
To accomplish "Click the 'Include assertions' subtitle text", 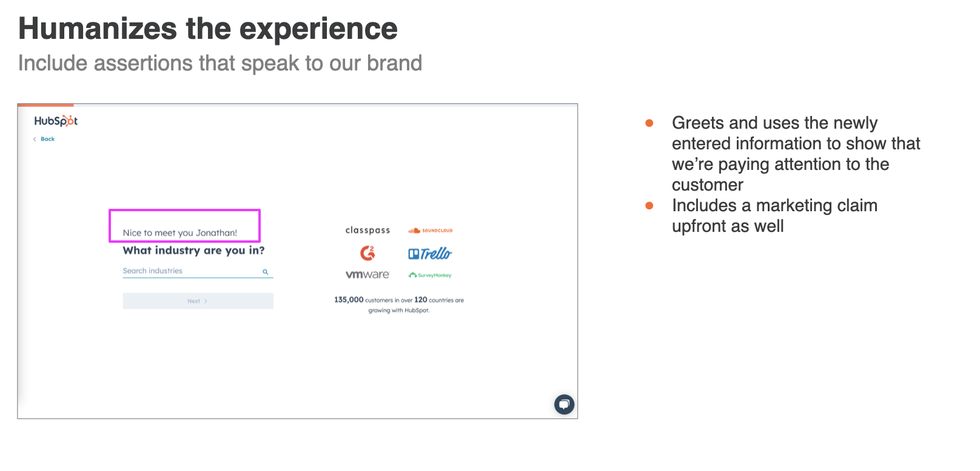I will pos(220,63).
